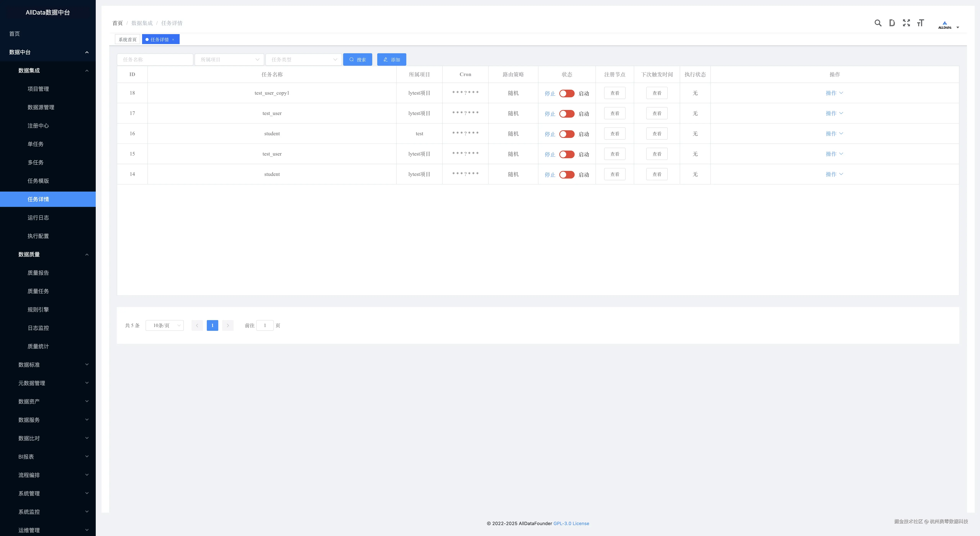Open 运行日志 in the sidebar
Image resolution: width=980 pixels, height=536 pixels.
(x=38, y=218)
